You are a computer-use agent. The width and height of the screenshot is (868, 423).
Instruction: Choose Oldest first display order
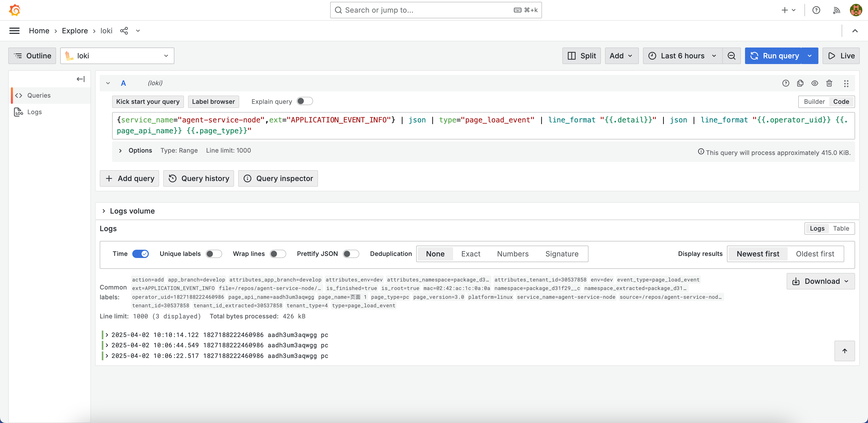815,254
